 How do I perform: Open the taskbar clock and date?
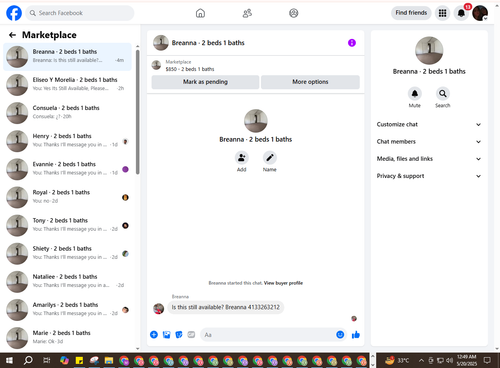pyautogui.click(x=466, y=360)
